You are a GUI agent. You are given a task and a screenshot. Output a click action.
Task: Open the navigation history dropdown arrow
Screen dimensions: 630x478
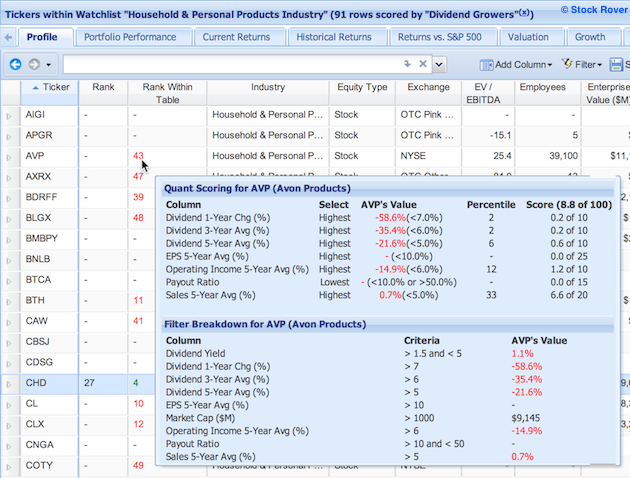48,65
